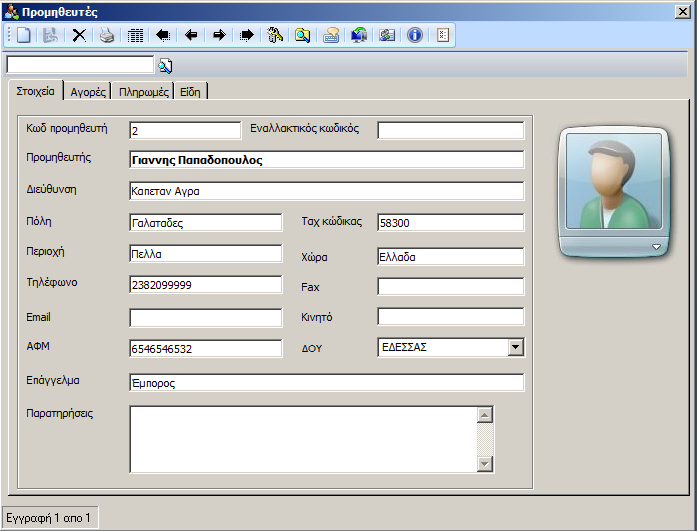Click the Περιοχή field
Viewport: 697px width, 531px height.
coord(205,254)
